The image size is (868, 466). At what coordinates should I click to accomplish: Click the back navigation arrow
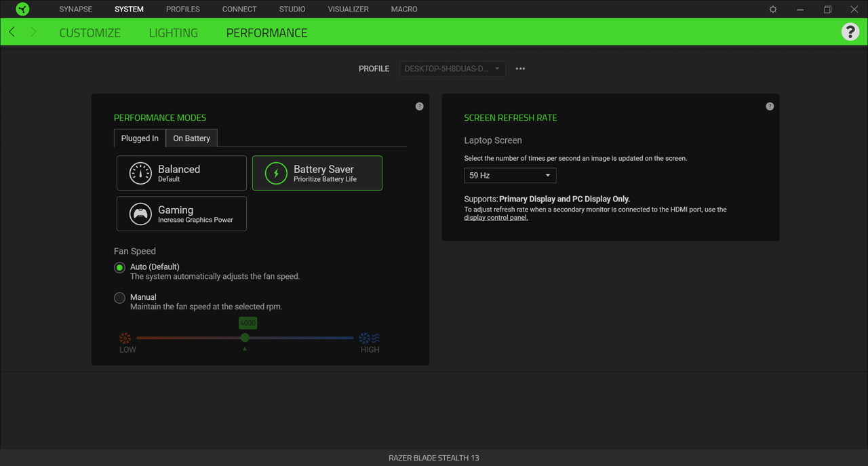(x=11, y=31)
